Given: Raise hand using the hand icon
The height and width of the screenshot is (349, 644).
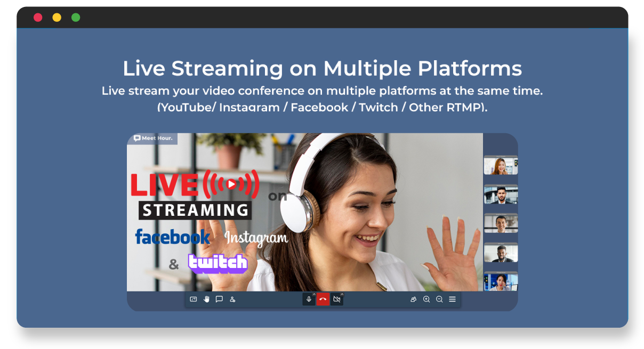Looking at the screenshot, I should pyautogui.click(x=206, y=299).
